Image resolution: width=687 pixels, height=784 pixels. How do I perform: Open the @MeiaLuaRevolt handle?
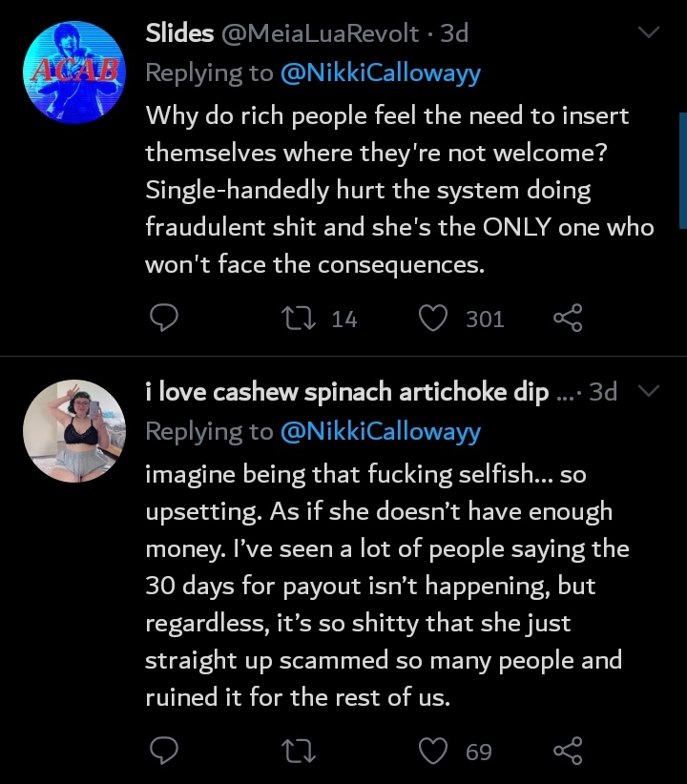point(319,33)
